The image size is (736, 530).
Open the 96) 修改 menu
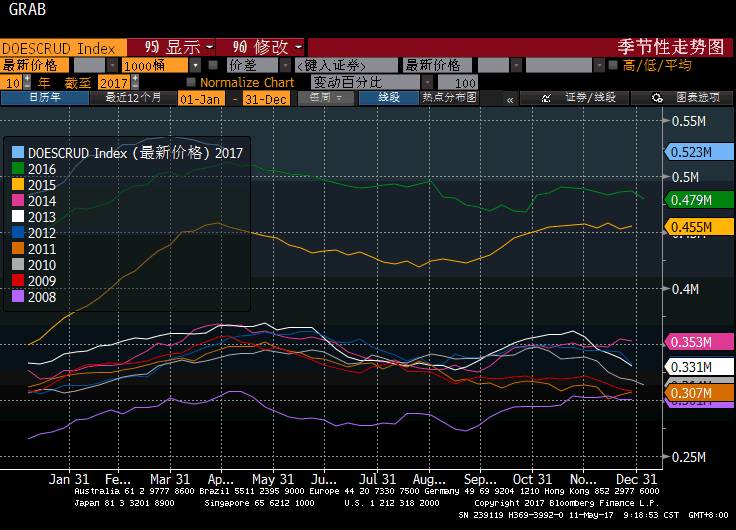[264, 46]
